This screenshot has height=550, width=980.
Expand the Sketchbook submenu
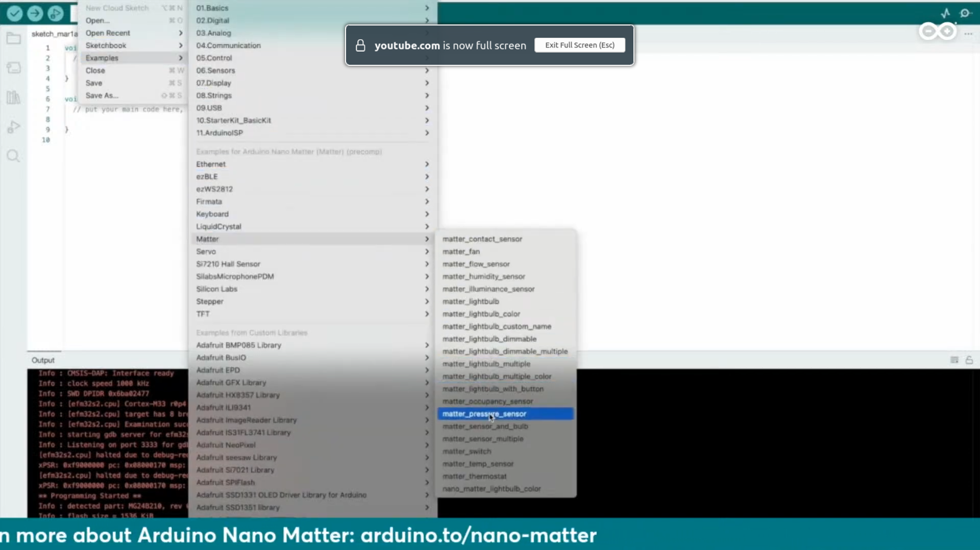[x=133, y=45]
